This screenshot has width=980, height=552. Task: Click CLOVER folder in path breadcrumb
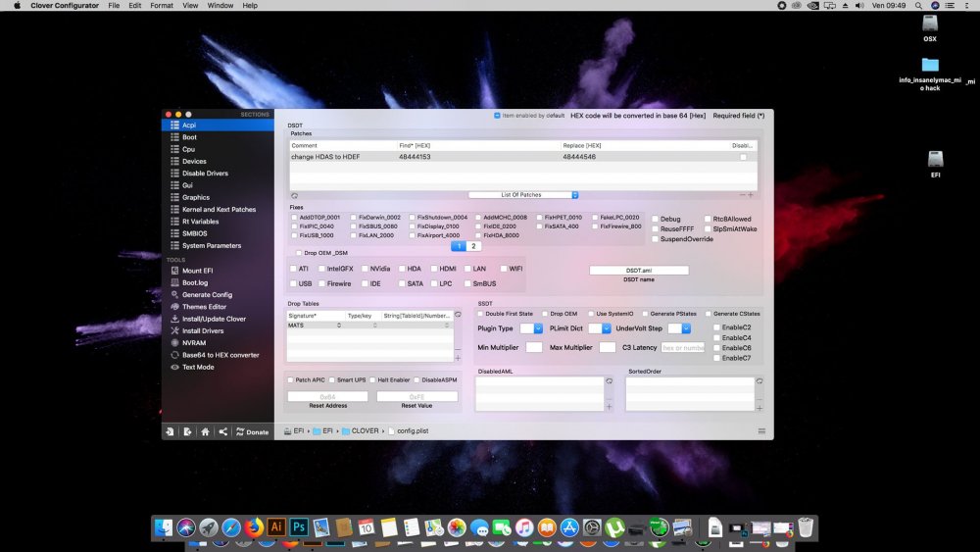click(361, 431)
